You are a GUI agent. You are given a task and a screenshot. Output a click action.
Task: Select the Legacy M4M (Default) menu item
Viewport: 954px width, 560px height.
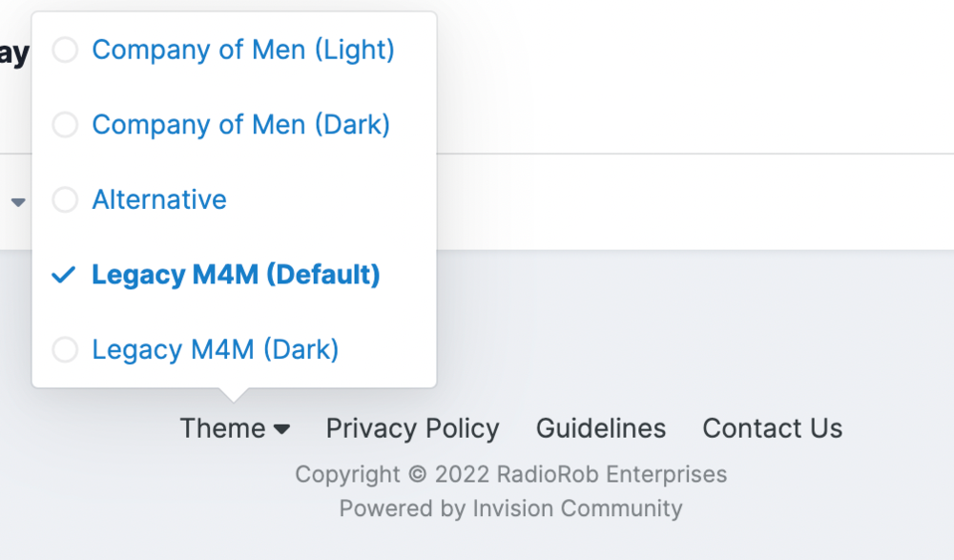[236, 275]
